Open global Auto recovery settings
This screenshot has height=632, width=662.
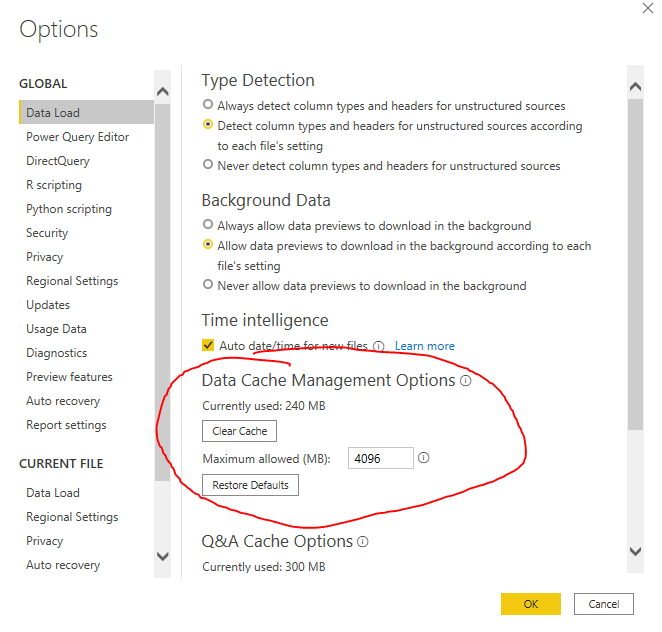[x=63, y=401]
